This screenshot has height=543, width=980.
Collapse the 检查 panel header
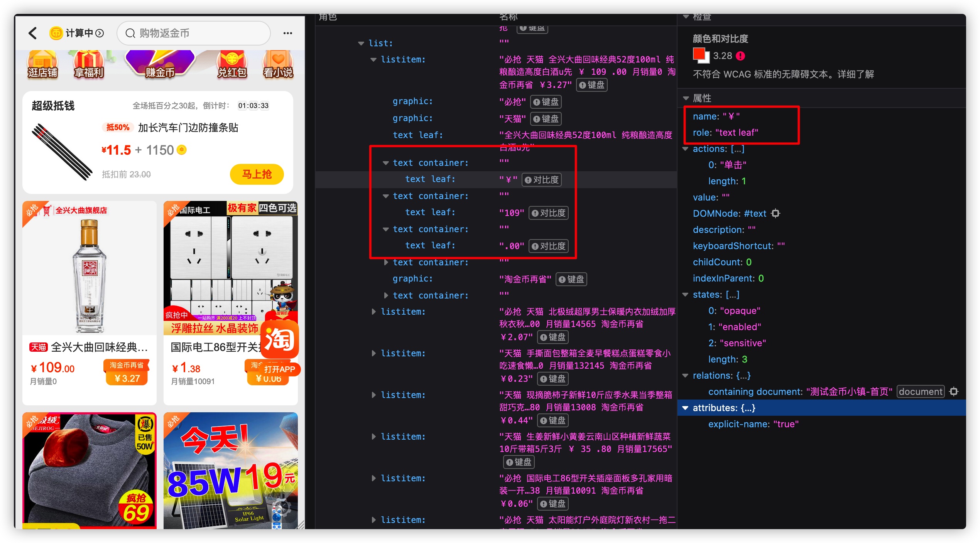coord(686,17)
